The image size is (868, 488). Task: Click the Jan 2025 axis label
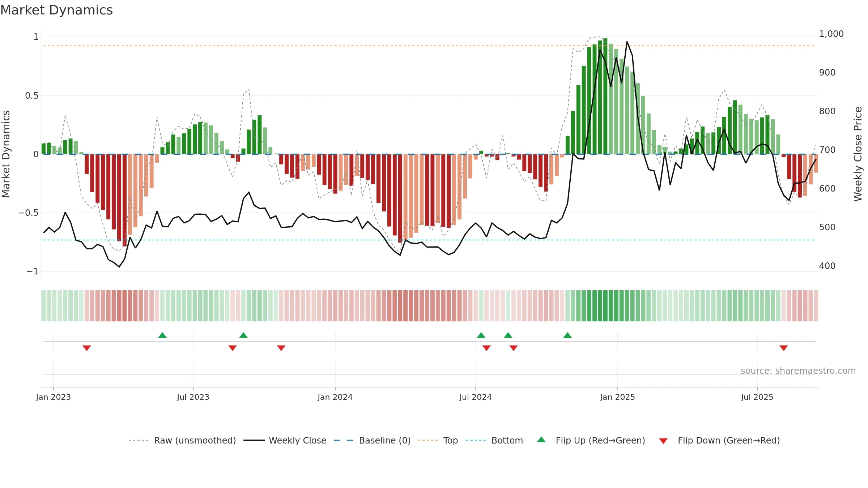coord(618,397)
